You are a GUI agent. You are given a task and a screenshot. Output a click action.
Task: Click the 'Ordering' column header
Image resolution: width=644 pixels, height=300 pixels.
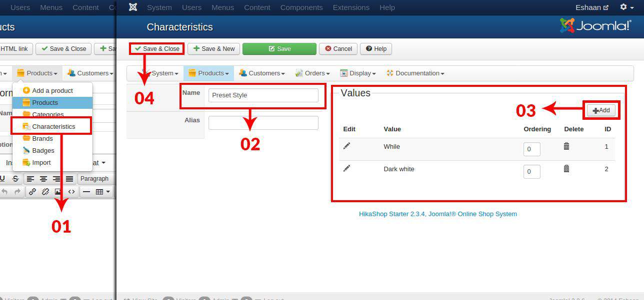537,129
